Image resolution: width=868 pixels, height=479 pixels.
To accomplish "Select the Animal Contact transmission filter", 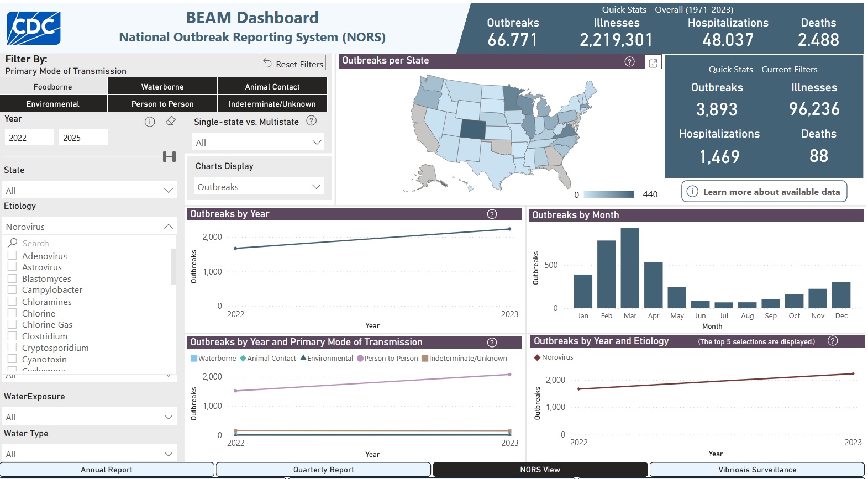I will tap(272, 87).
